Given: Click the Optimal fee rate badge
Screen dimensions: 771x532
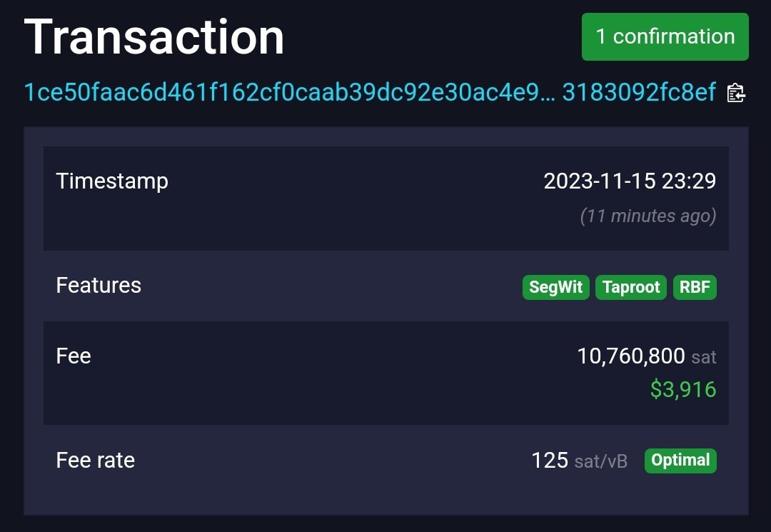Looking at the screenshot, I should 680,461.
